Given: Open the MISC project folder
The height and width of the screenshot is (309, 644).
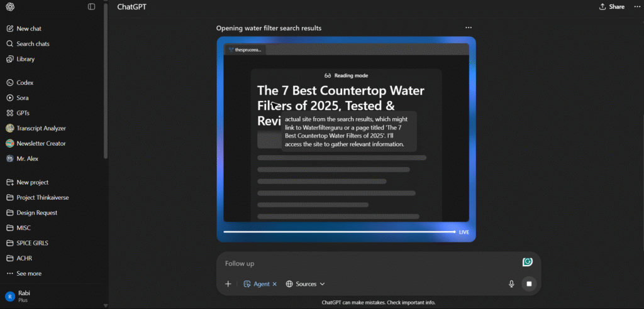Looking at the screenshot, I should coord(23,228).
